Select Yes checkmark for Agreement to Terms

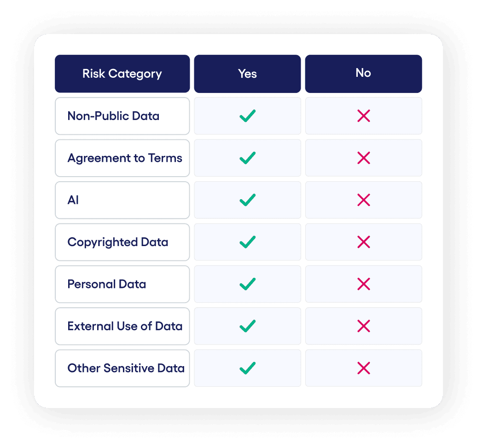click(247, 158)
